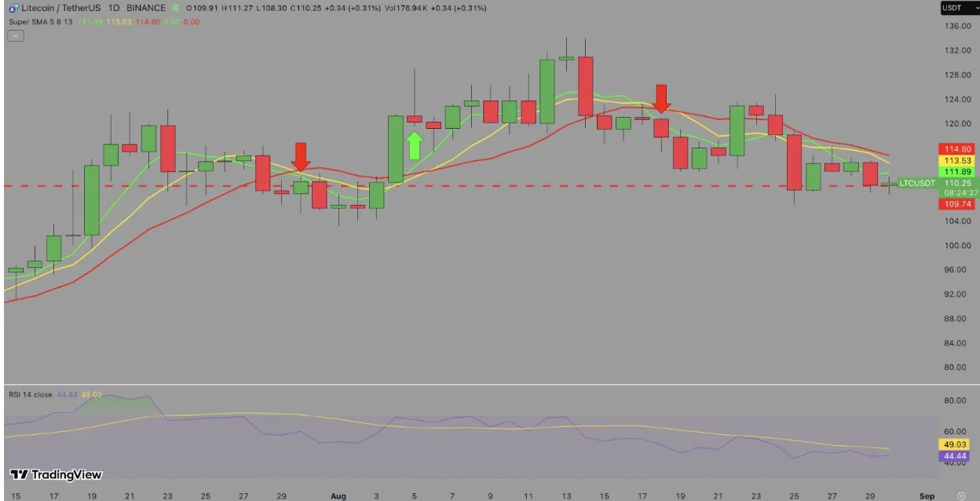The width and height of the screenshot is (980, 501).
Task: Click the Litecoin symbol logo icon
Action: (x=12, y=8)
